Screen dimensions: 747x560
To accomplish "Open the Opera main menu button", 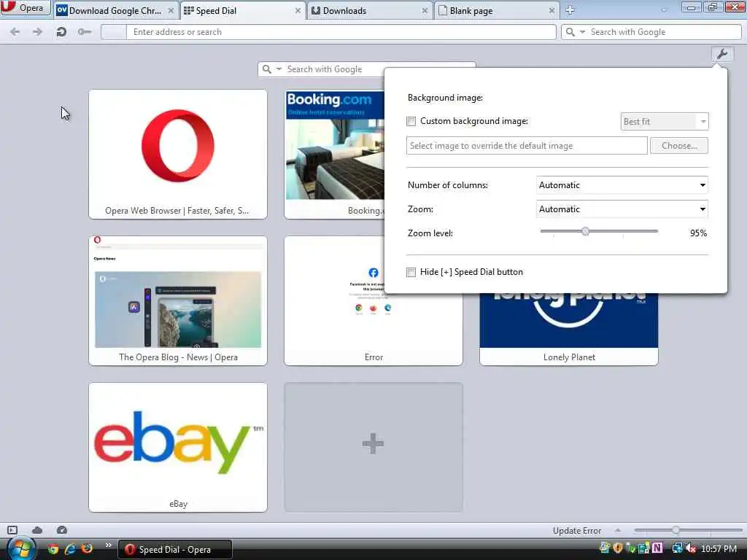I will [x=26, y=8].
